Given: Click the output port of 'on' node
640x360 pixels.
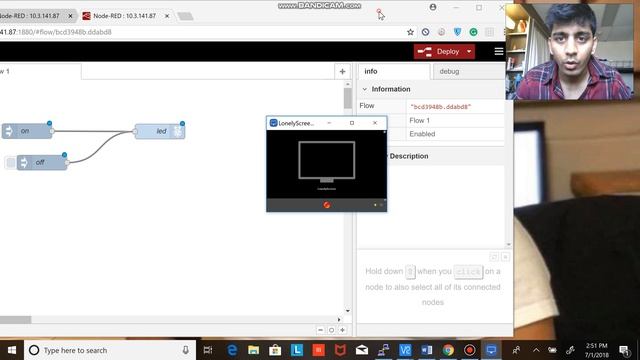Looking at the screenshot, I should pyautogui.click(x=52, y=131).
